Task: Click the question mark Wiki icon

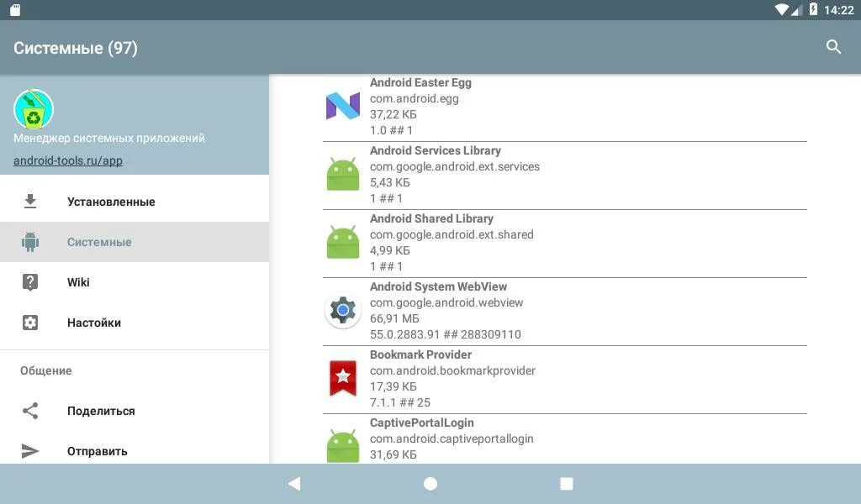Action: [x=30, y=282]
